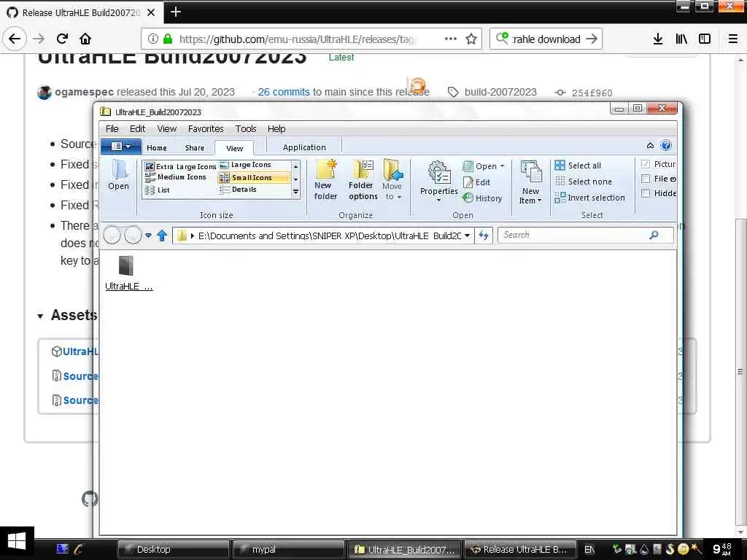This screenshot has width=747, height=560.
Task: Select the Large Icons view
Action: pyautogui.click(x=245, y=165)
